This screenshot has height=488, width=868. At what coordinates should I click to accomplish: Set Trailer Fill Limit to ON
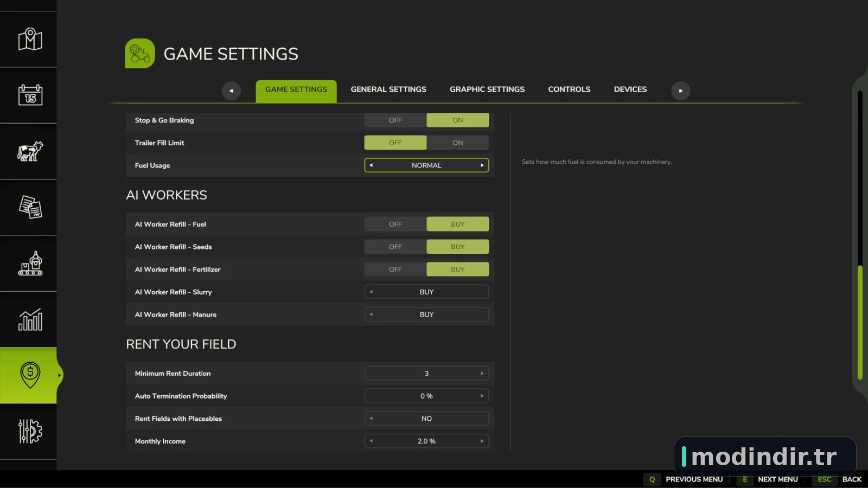point(458,143)
